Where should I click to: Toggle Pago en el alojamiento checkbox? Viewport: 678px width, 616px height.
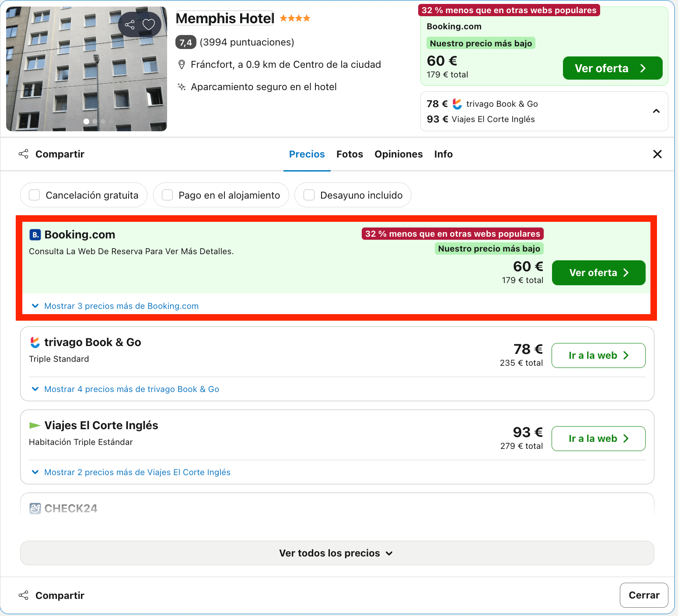click(168, 195)
